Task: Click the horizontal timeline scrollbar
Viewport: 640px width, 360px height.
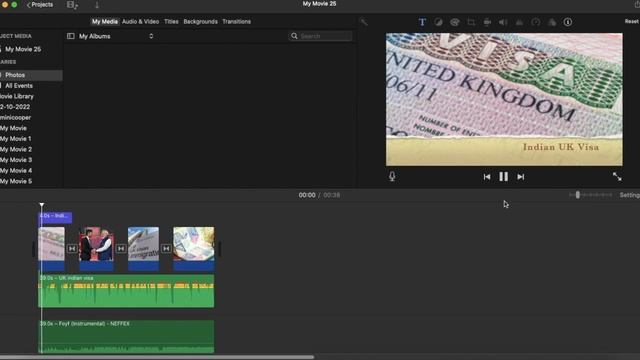Action: 157,357
